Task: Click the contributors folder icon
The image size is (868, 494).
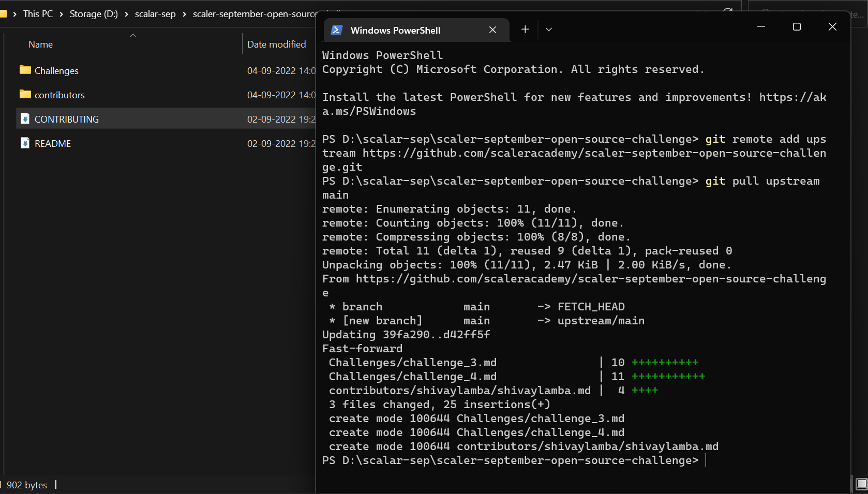Action: pyautogui.click(x=25, y=95)
